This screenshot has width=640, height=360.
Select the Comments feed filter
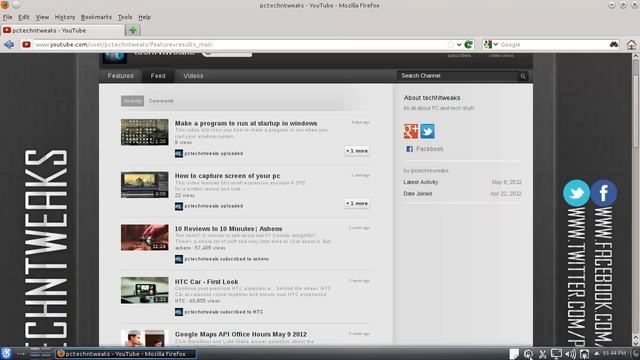pyautogui.click(x=161, y=101)
